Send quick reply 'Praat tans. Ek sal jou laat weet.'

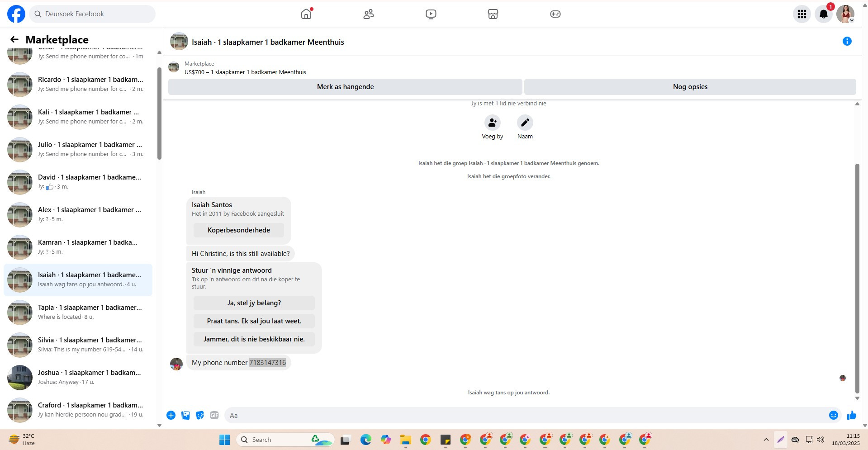[x=254, y=321]
